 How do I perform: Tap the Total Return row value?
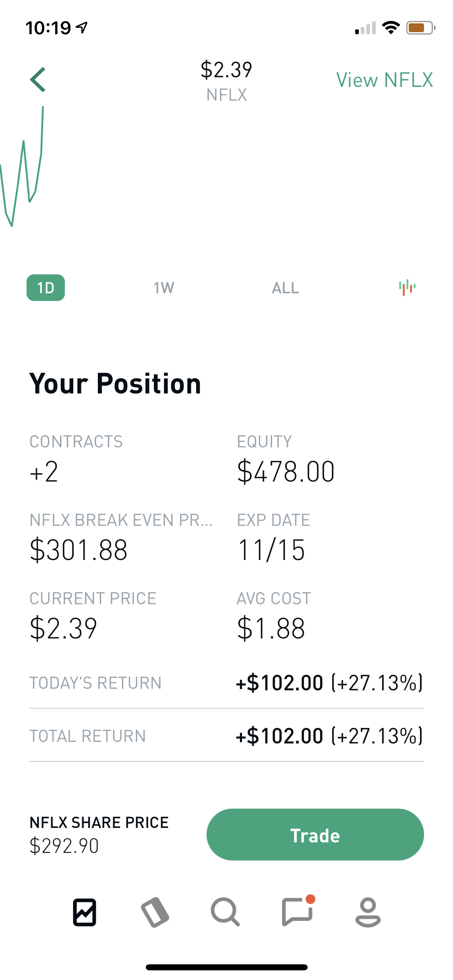329,736
